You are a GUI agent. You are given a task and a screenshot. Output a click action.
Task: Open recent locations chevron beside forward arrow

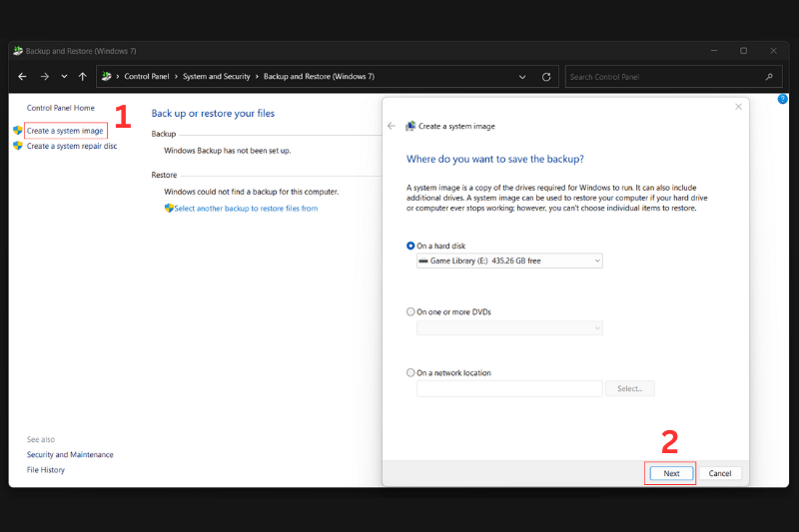click(x=64, y=77)
